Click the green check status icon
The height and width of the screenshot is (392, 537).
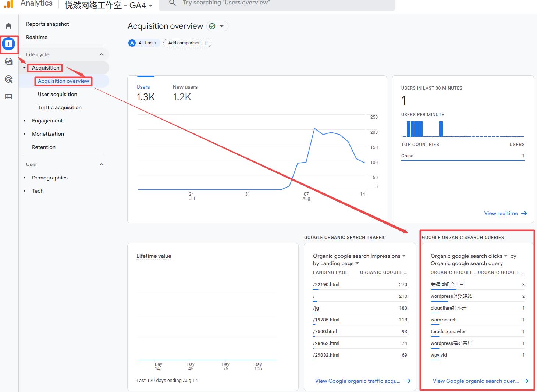tap(212, 26)
